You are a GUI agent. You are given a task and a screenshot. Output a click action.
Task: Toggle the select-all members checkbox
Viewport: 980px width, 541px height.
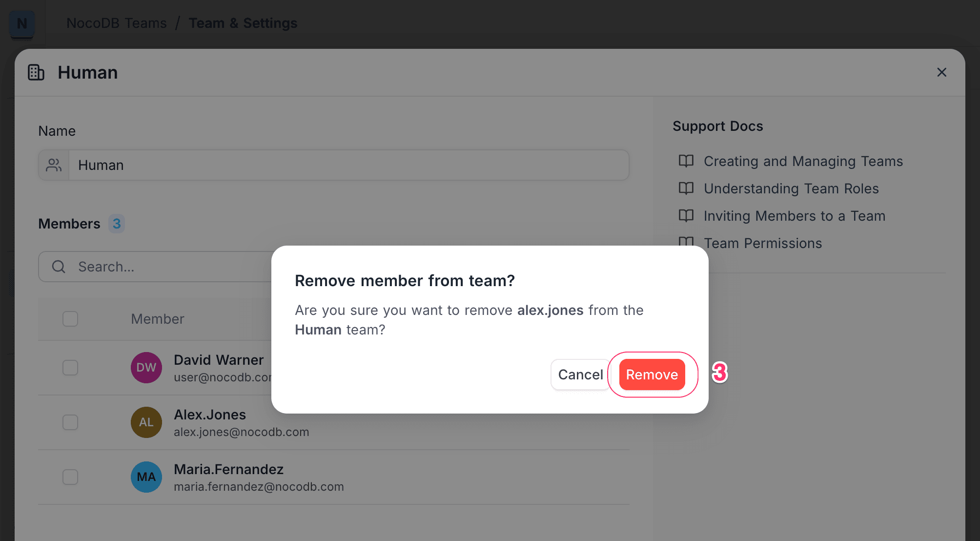point(70,318)
